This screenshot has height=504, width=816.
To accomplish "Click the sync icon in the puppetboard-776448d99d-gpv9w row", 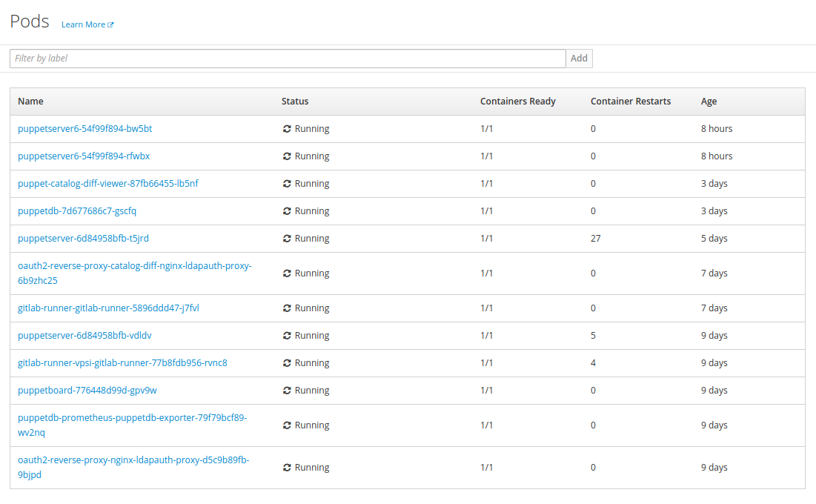I will (287, 391).
